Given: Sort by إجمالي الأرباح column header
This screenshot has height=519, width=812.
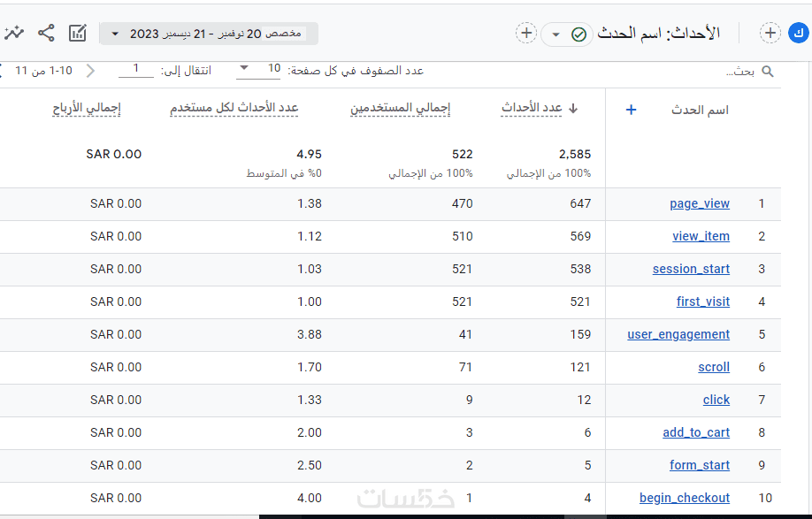Looking at the screenshot, I should pyautogui.click(x=87, y=108).
